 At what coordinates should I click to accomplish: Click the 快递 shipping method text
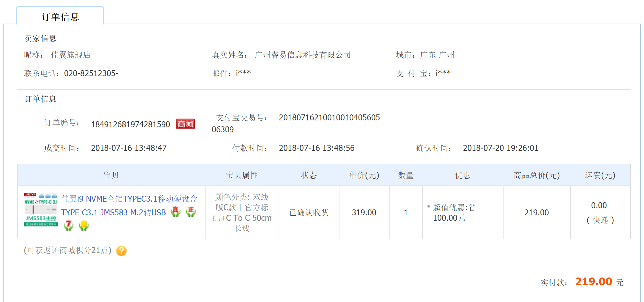pyautogui.click(x=600, y=220)
